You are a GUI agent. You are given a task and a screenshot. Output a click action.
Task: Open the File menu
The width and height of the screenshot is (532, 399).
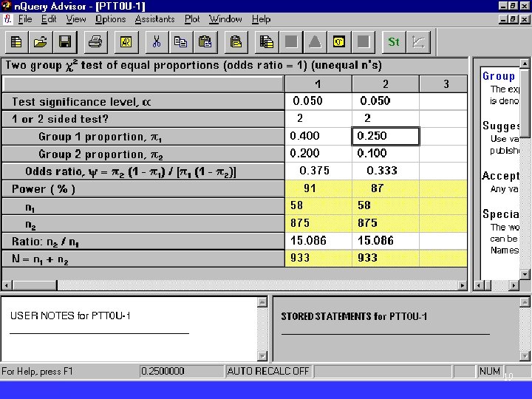[x=25, y=19]
